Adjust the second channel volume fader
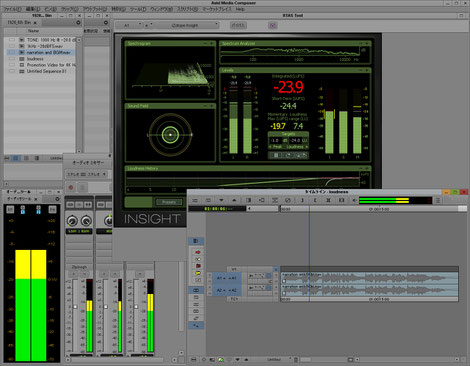Screen dimensions: 470x366 point(106,307)
